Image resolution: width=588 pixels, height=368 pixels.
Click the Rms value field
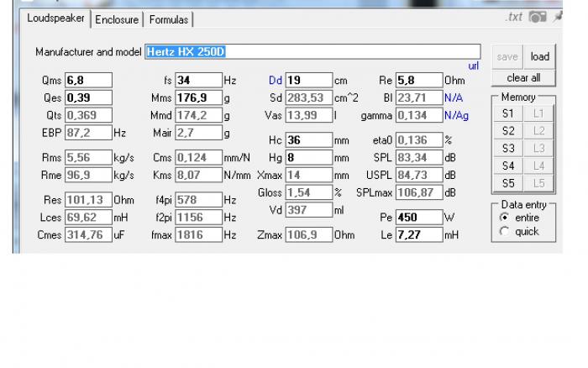88,158
